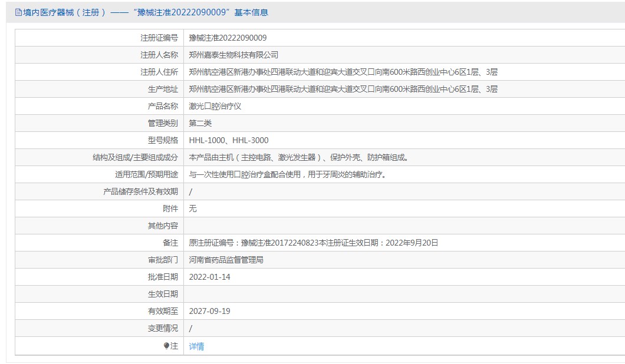Click the 生产地址 label

point(163,89)
